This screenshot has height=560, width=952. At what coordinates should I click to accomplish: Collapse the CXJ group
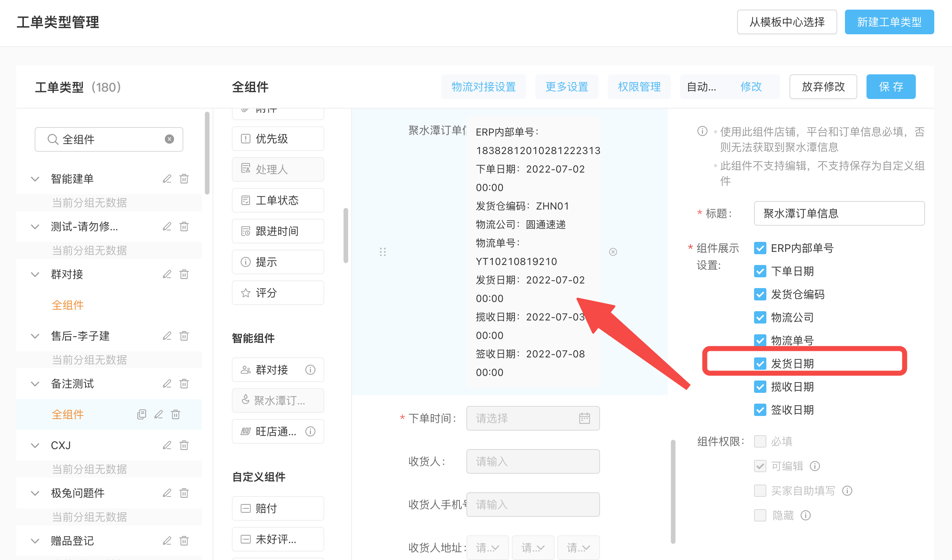coord(35,445)
